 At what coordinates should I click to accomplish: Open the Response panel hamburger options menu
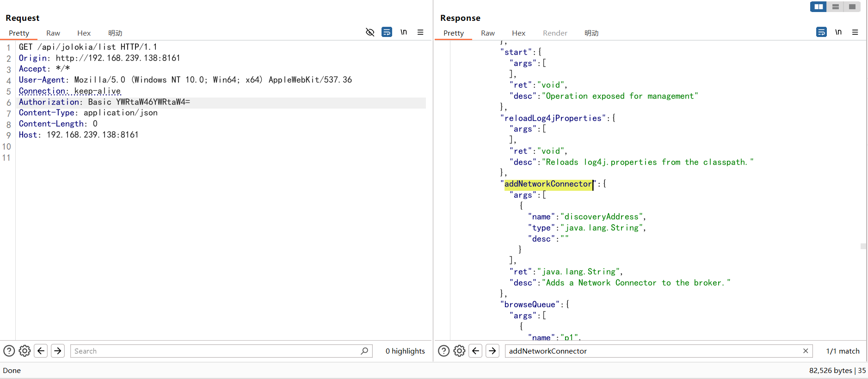[x=855, y=32]
